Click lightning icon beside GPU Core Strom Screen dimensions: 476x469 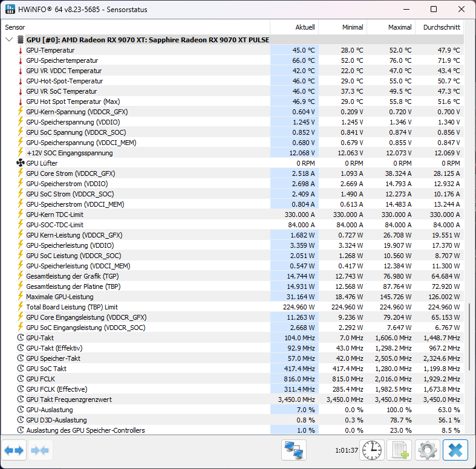21,173
